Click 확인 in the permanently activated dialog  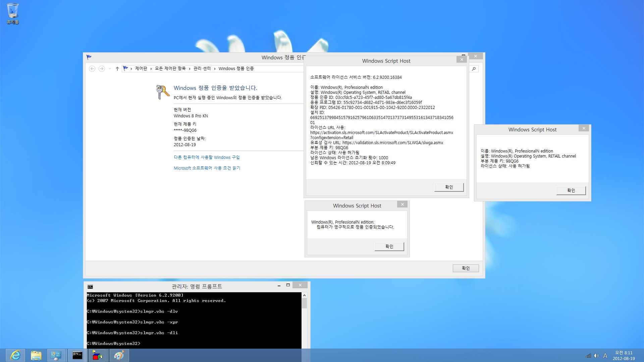coord(389,246)
